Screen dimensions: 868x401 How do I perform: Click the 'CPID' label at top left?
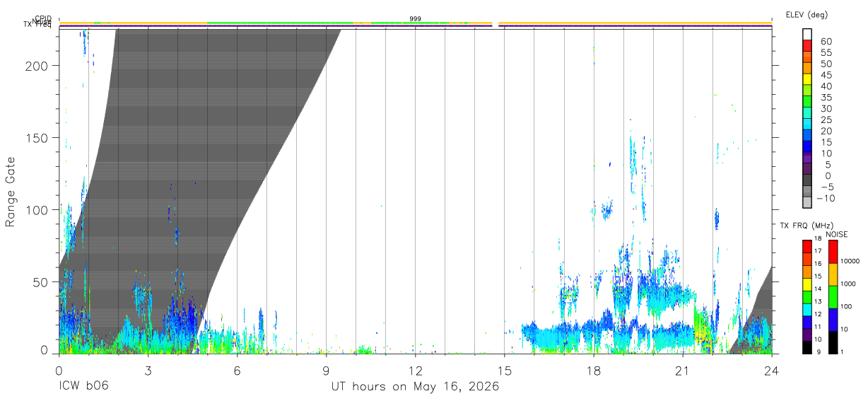point(42,19)
